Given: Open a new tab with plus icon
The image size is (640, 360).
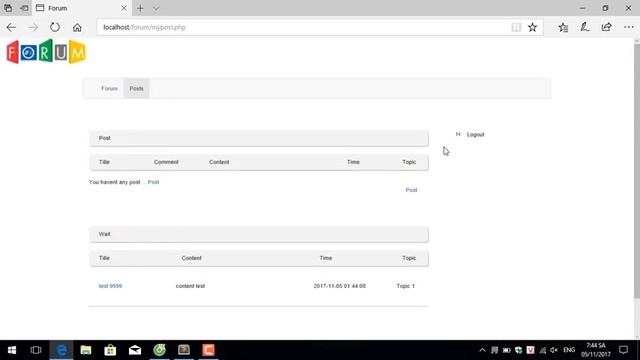Looking at the screenshot, I should [x=140, y=8].
